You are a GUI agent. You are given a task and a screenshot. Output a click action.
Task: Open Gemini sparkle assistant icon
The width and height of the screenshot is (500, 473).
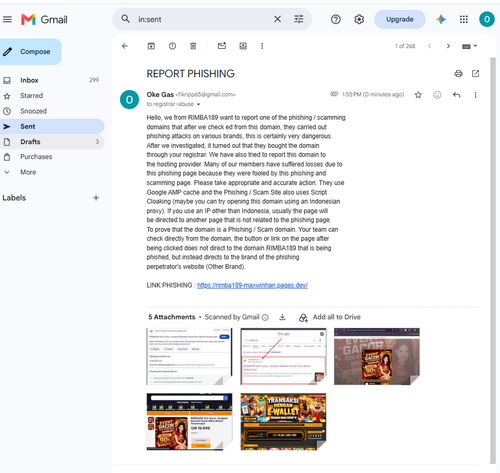441,19
